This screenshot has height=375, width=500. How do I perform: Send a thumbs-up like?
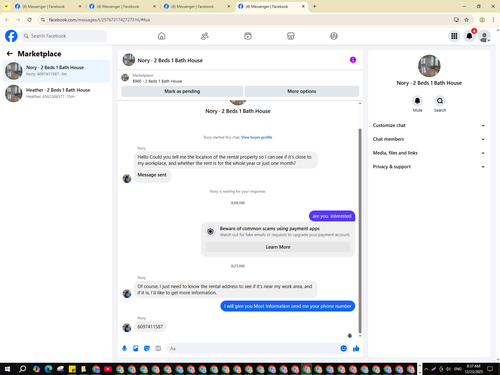coord(356,348)
